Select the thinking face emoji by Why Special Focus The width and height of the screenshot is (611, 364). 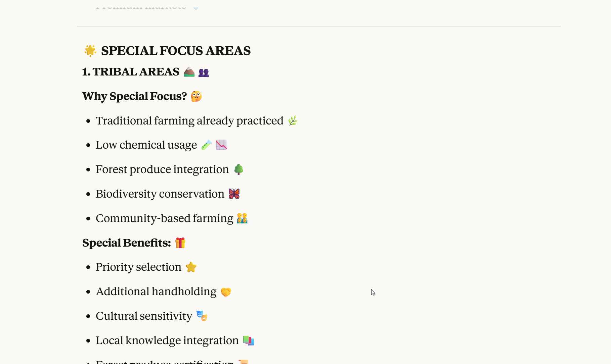click(196, 97)
